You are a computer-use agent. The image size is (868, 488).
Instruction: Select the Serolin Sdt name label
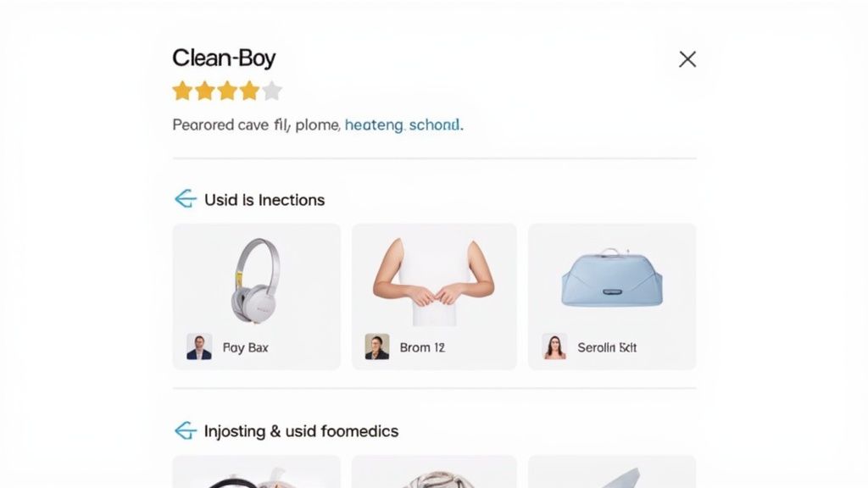click(x=607, y=347)
